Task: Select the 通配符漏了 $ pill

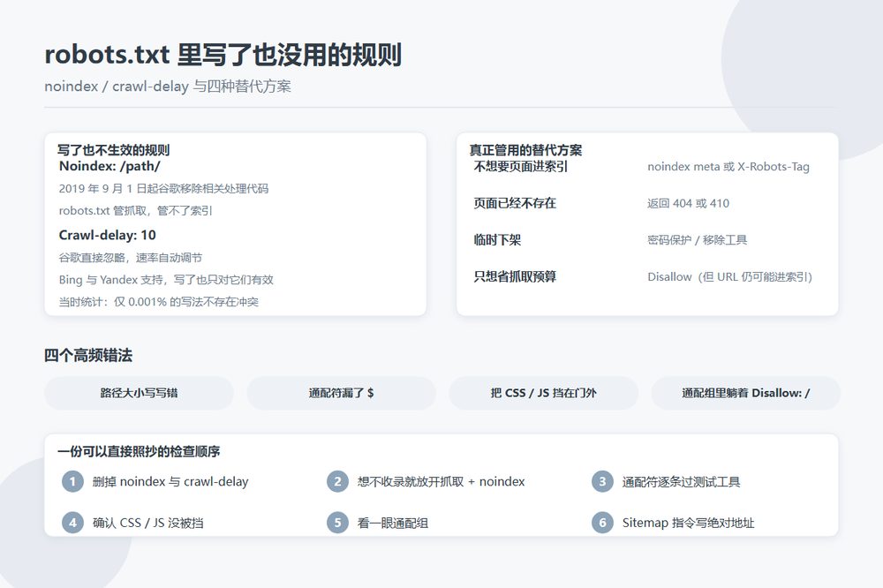Action: coord(341,393)
